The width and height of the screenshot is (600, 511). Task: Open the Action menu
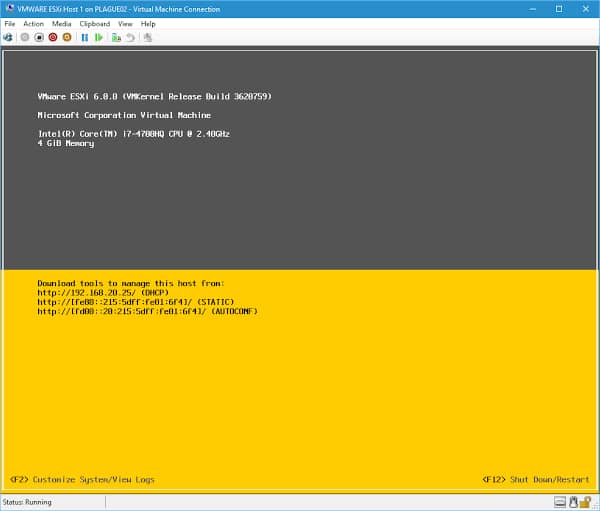[x=33, y=24]
